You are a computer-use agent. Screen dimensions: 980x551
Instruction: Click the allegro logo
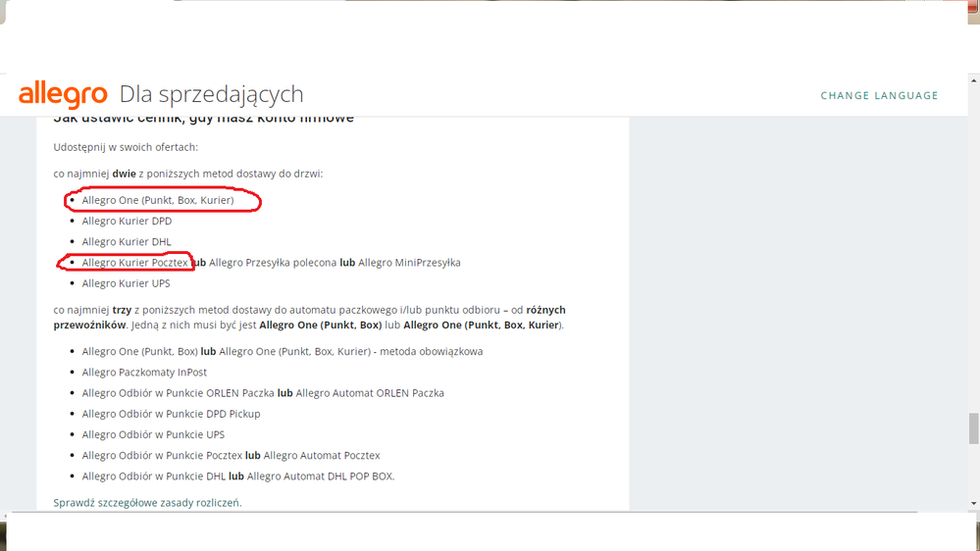click(63, 94)
